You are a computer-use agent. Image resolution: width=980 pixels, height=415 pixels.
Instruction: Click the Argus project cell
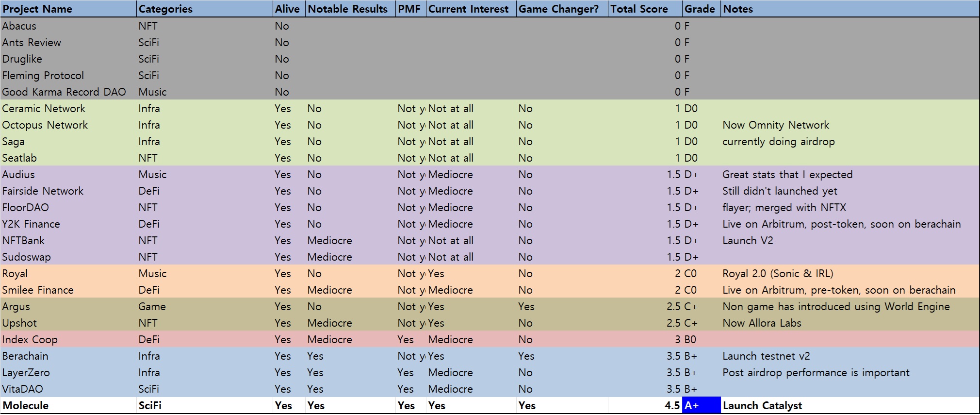[x=68, y=307]
